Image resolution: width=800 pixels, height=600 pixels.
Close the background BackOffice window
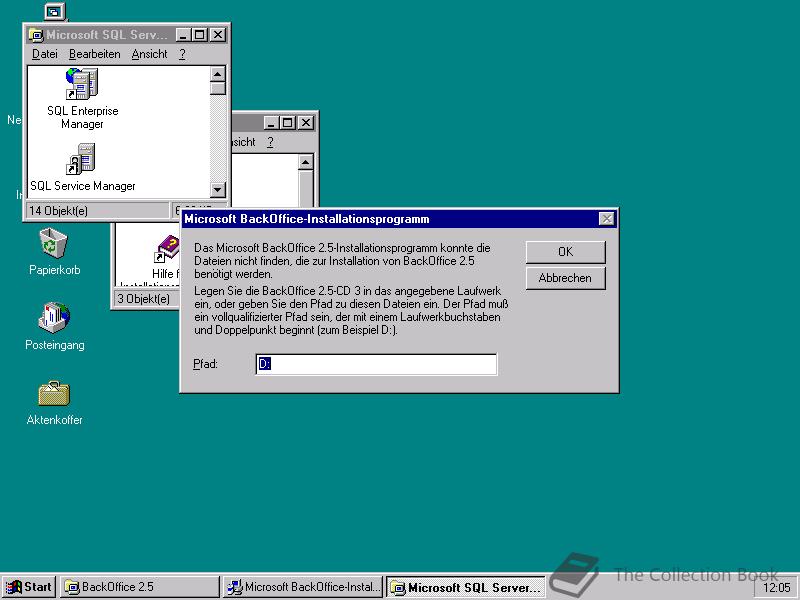[x=306, y=123]
